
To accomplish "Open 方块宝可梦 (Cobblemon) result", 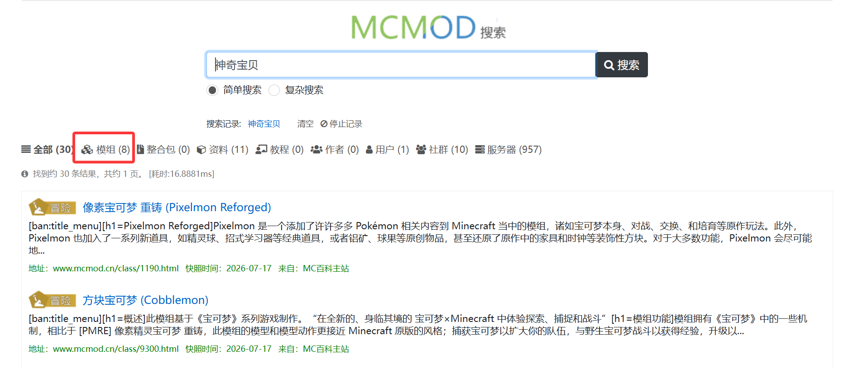I will [x=145, y=300].
